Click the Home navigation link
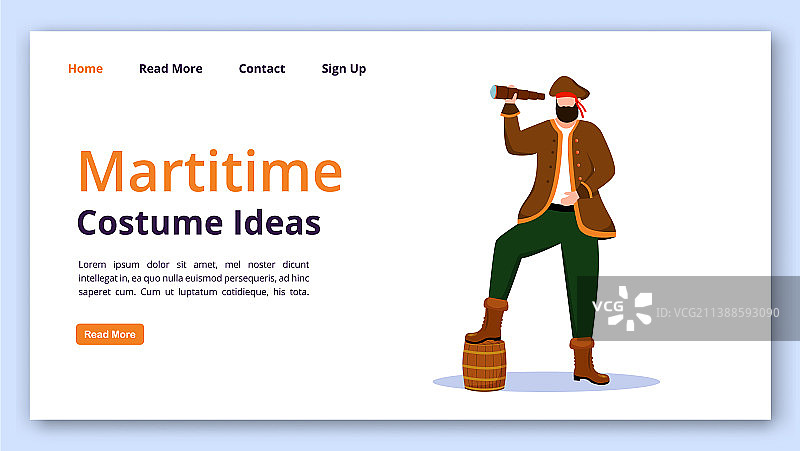 pyautogui.click(x=85, y=69)
